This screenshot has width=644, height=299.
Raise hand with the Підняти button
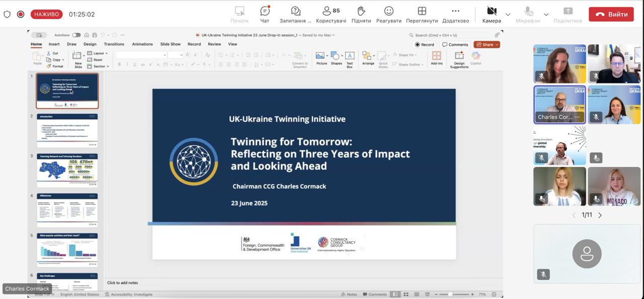(x=361, y=15)
